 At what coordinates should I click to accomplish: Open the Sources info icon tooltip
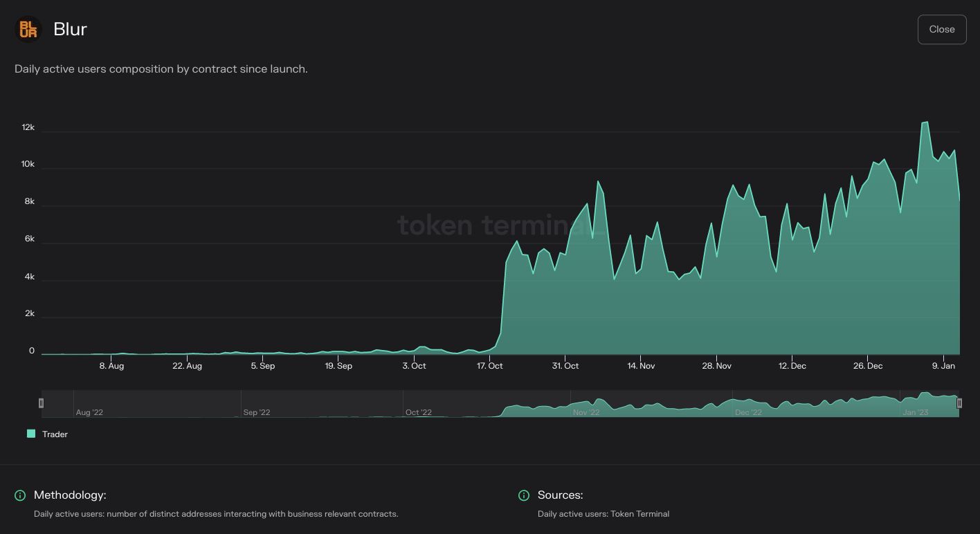coord(525,495)
